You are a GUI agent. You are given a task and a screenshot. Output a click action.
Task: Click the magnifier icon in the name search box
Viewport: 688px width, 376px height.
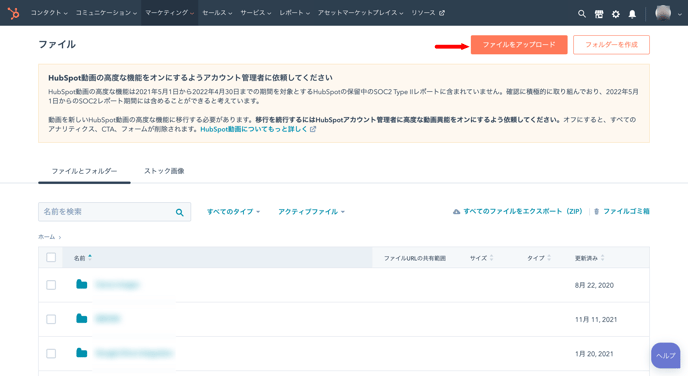point(179,212)
